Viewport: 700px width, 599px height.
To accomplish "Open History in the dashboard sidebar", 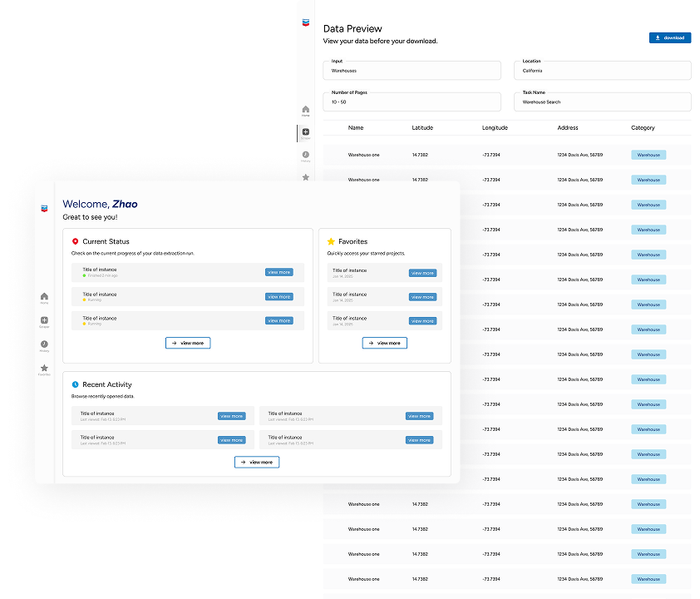I will [x=44, y=345].
